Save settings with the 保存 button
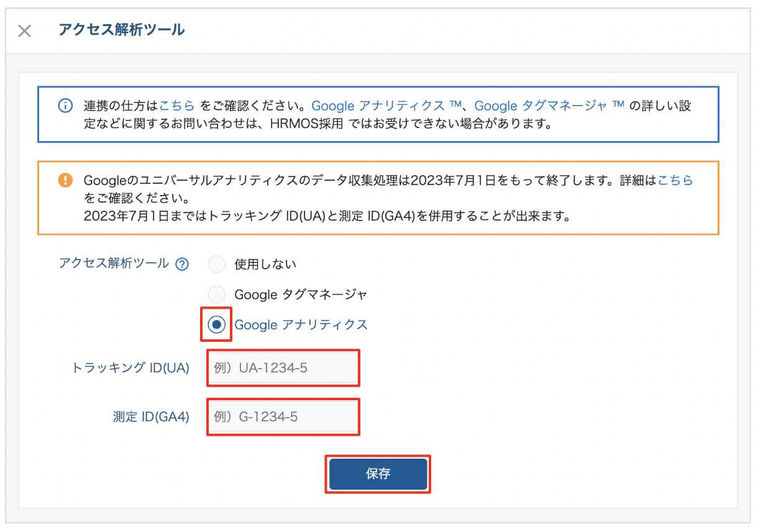The height and width of the screenshot is (532, 758). coord(378,474)
